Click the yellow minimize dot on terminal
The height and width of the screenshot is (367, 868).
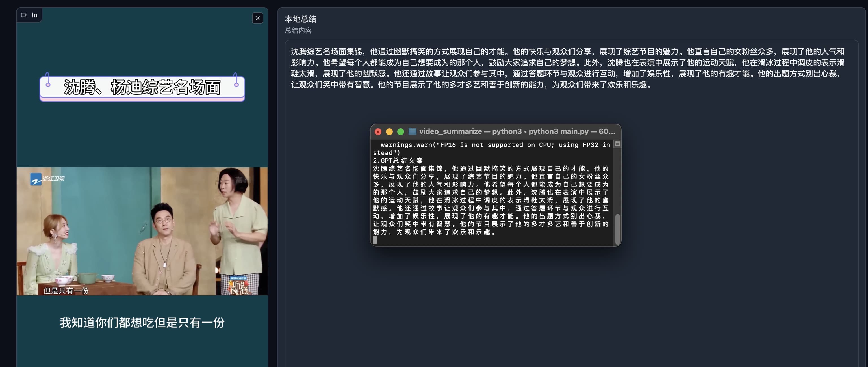click(389, 132)
